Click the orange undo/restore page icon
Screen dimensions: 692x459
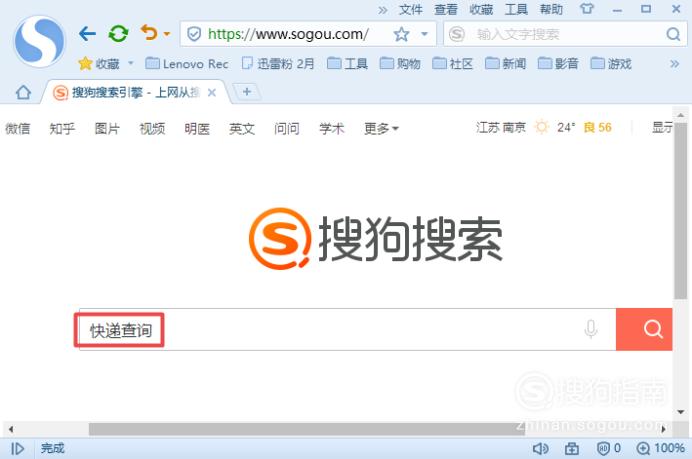pos(149,33)
